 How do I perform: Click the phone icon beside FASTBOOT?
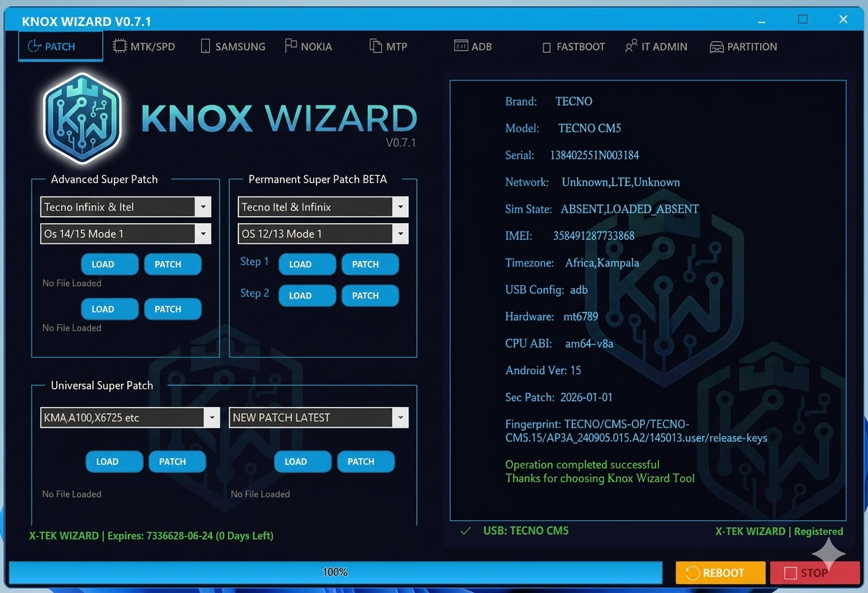click(x=547, y=48)
